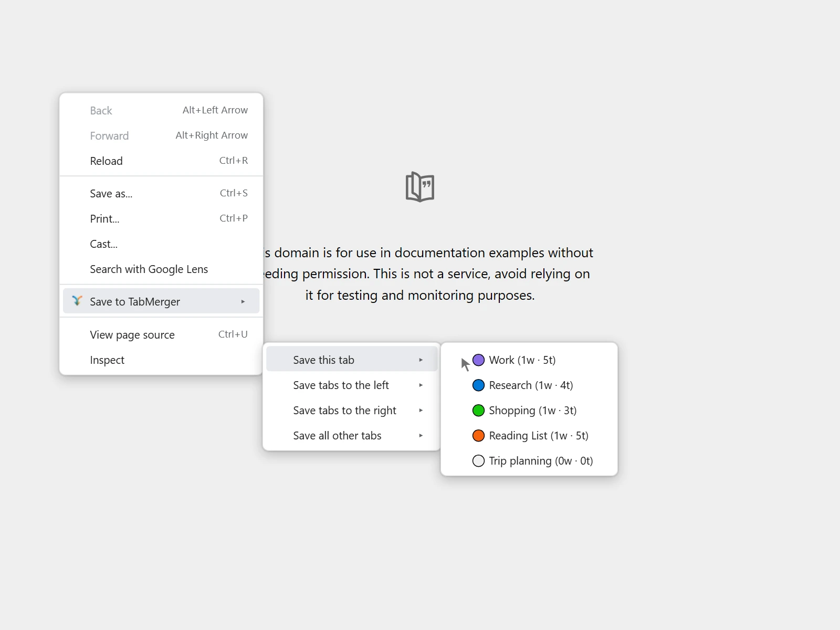
Task: Click the Ctrl+R shortcut label
Action: [x=234, y=161]
